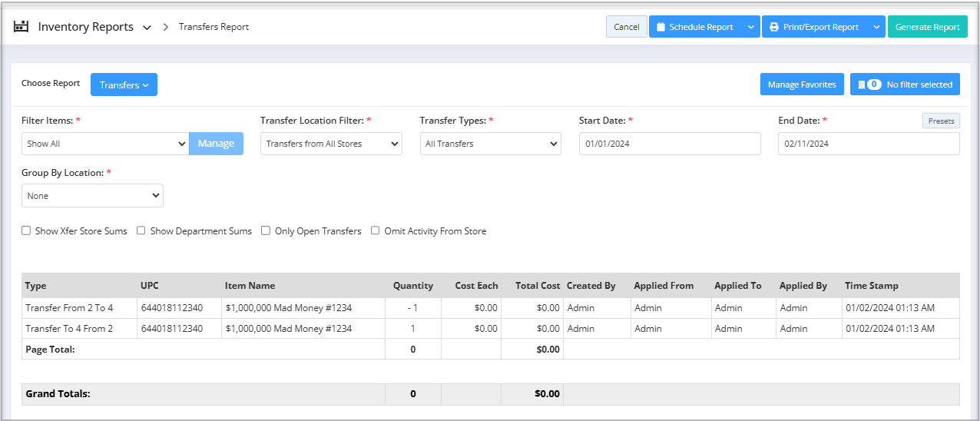980x421 pixels.
Task: Click the Cancel button
Action: pyautogui.click(x=627, y=27)
